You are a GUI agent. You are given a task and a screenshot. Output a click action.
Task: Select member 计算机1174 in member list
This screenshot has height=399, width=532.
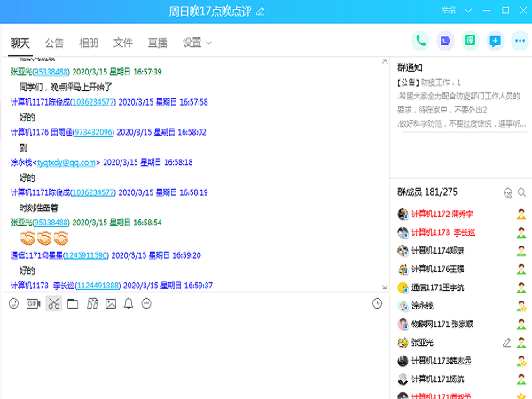461,251
